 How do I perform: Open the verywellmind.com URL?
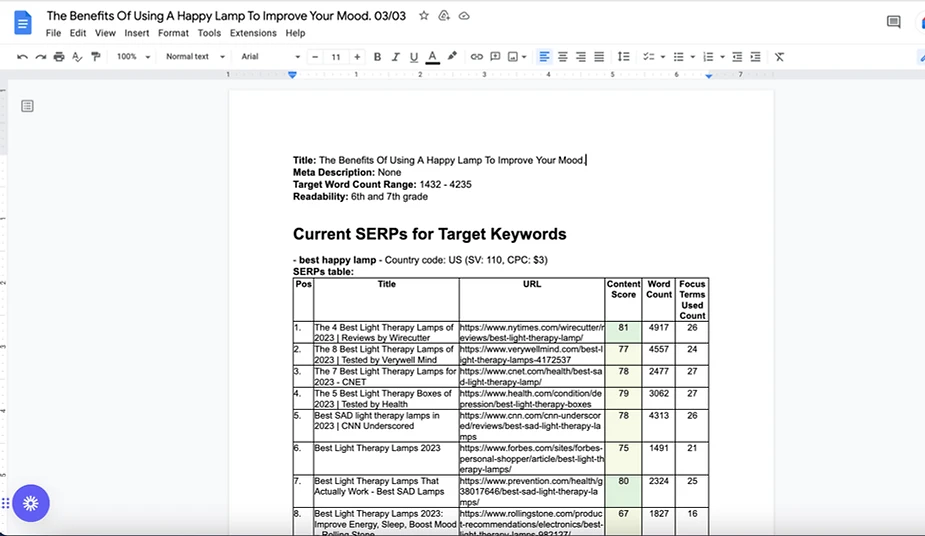pyautogui.click(x=531, y=354)
